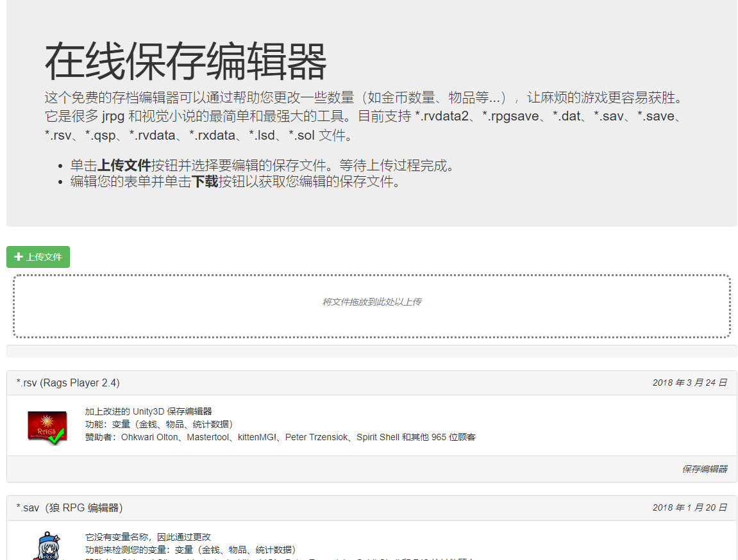Click the 在线保存编辑器 page title

click(x=185, y=62)
